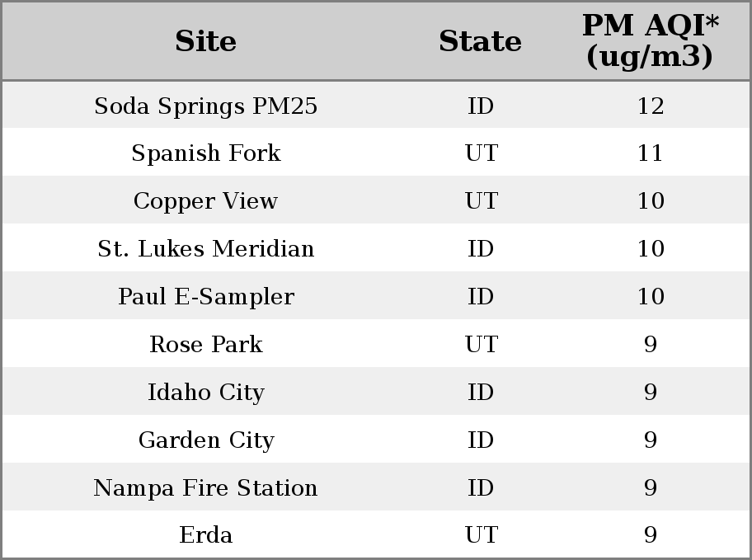Viewport: 752px width, 560px height.
Task: Select the Spanish Fork site name
Action: [x=206, y=153]
